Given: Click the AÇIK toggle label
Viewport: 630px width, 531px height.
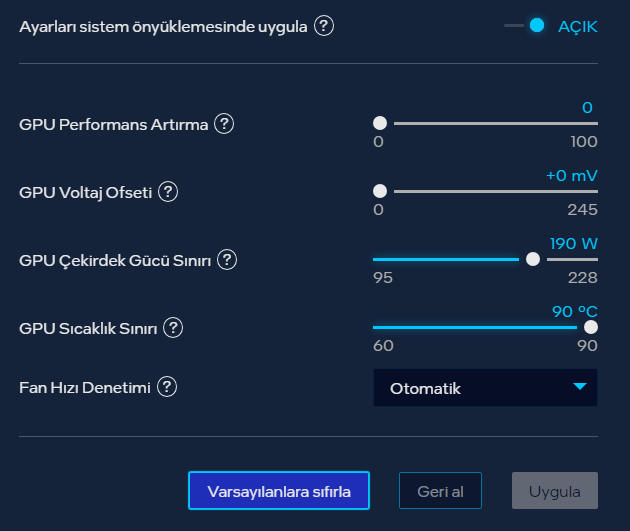Looking at the screenshot, I should (x=577, y=26).
